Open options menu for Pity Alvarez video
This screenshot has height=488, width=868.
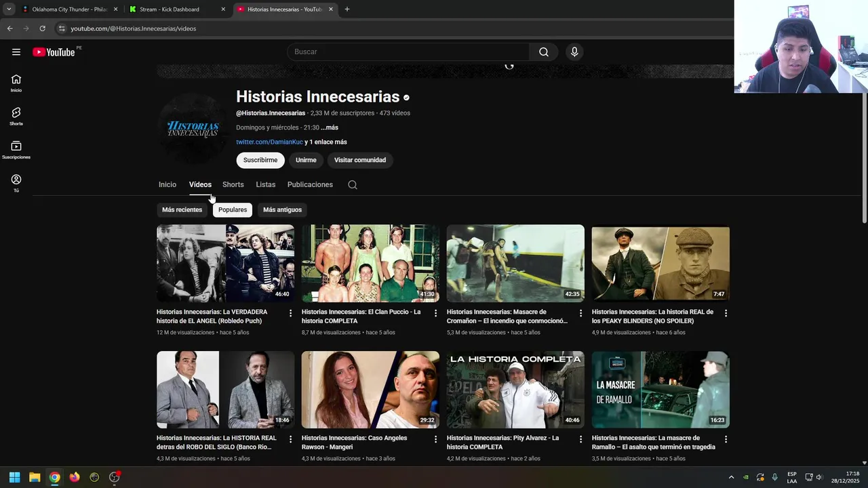580,439
